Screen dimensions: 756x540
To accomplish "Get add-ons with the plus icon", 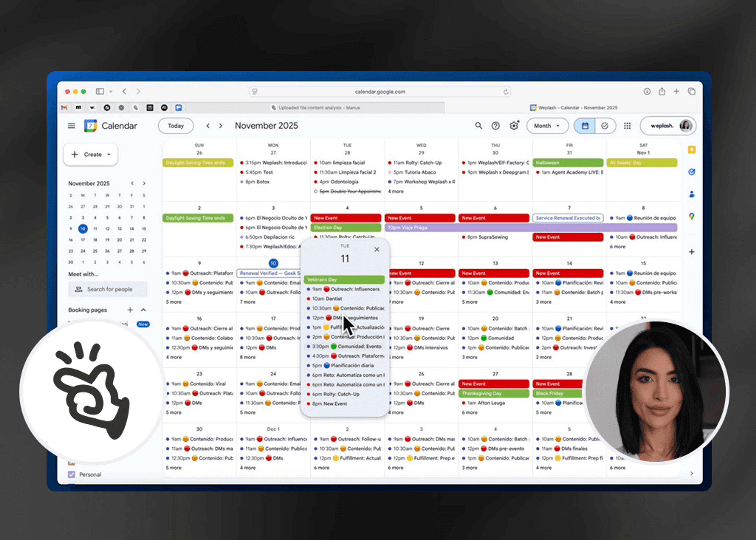I will coord(692,252).
